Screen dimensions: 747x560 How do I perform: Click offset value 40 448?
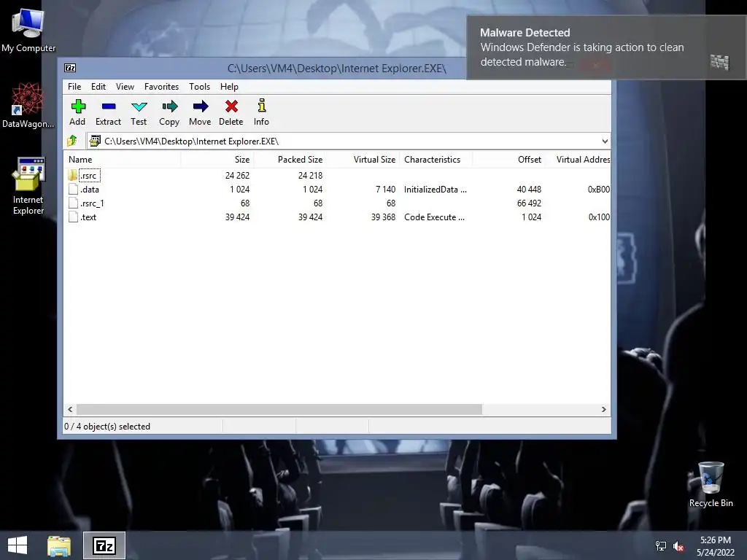(529, 189)
